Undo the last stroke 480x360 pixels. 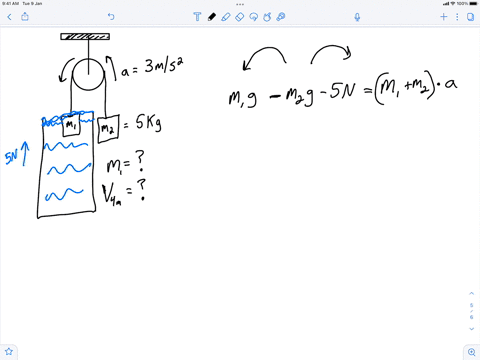[111, 16]
